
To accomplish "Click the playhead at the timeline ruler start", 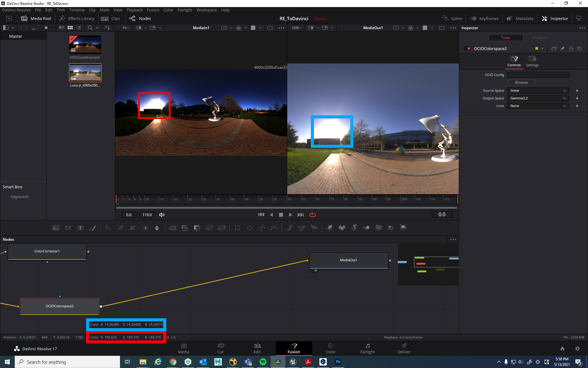I will coord(117,199).
